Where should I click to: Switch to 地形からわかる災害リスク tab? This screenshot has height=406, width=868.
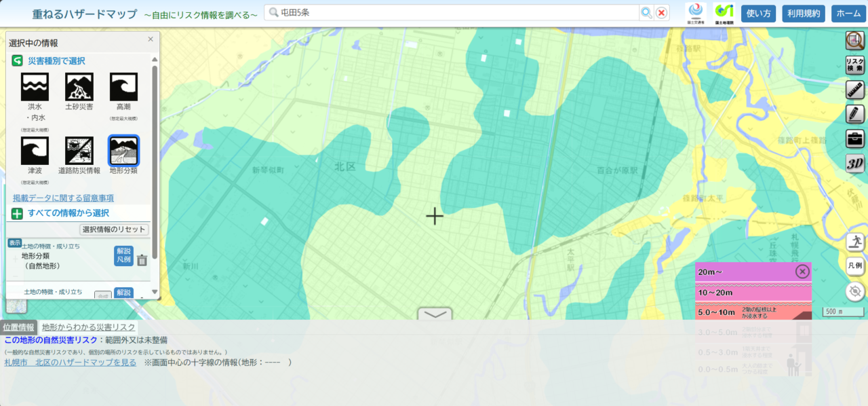(x=89, y=327)
